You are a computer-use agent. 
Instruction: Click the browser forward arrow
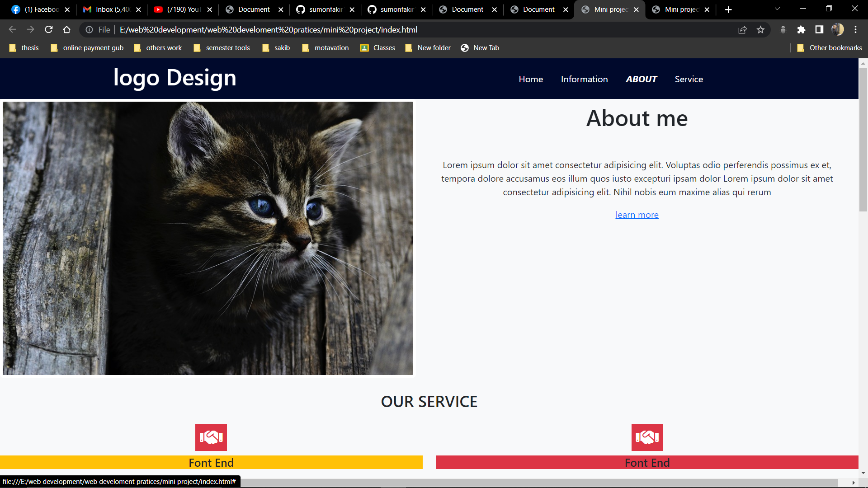(x=30, y=29)
